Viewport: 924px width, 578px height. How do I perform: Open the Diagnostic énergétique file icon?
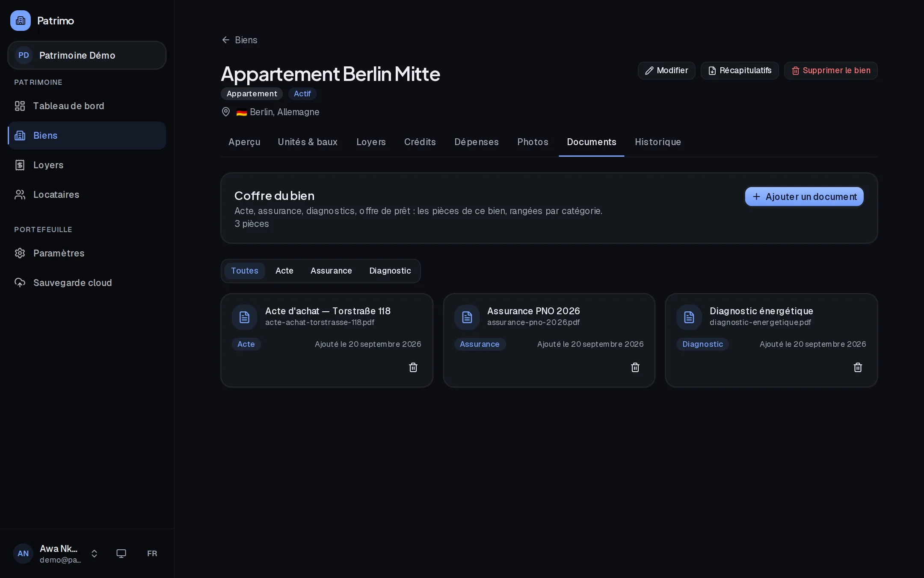tap(689, 317)
